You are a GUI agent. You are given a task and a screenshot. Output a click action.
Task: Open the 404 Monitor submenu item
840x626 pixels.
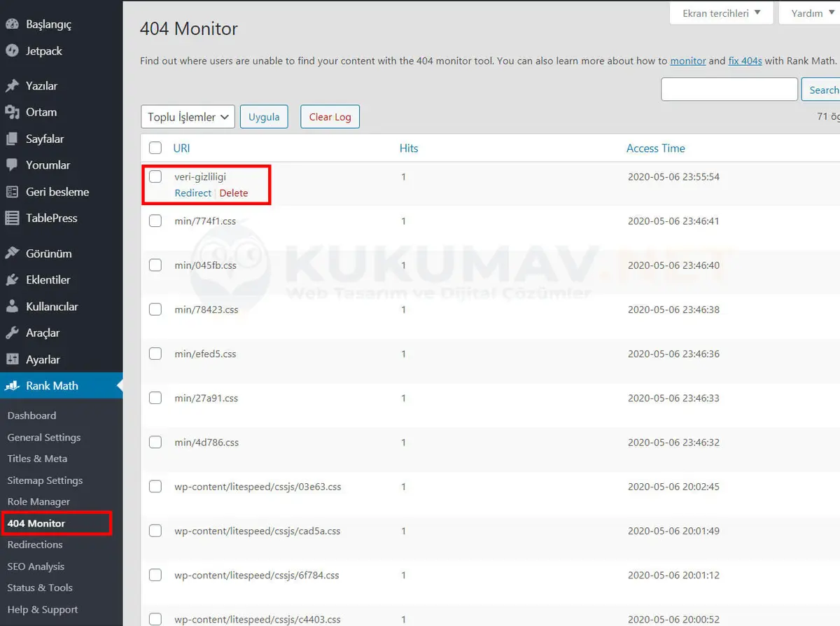(36, 523)
